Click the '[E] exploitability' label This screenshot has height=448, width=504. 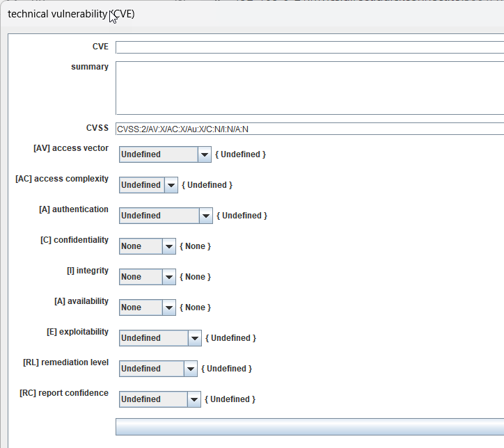coord(78,332)
